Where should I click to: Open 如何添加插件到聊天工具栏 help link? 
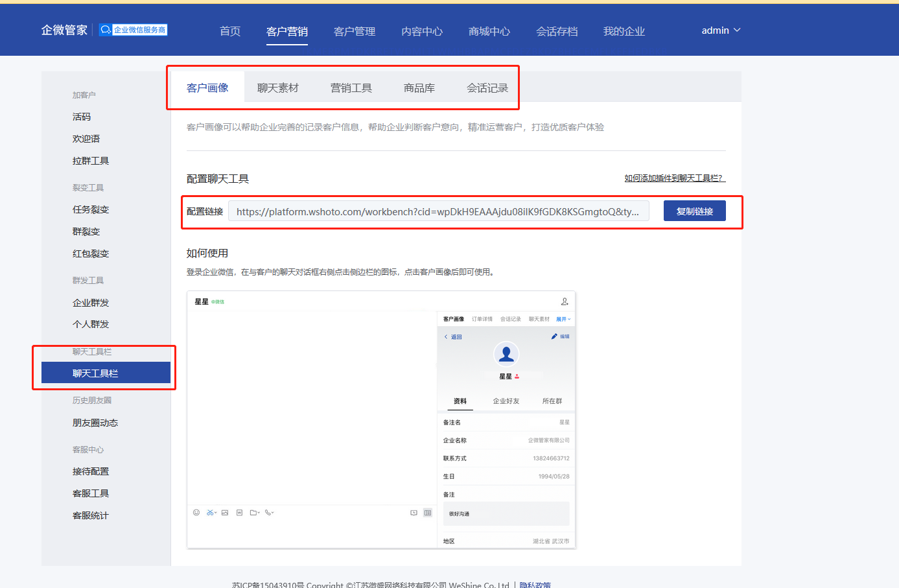675,178
